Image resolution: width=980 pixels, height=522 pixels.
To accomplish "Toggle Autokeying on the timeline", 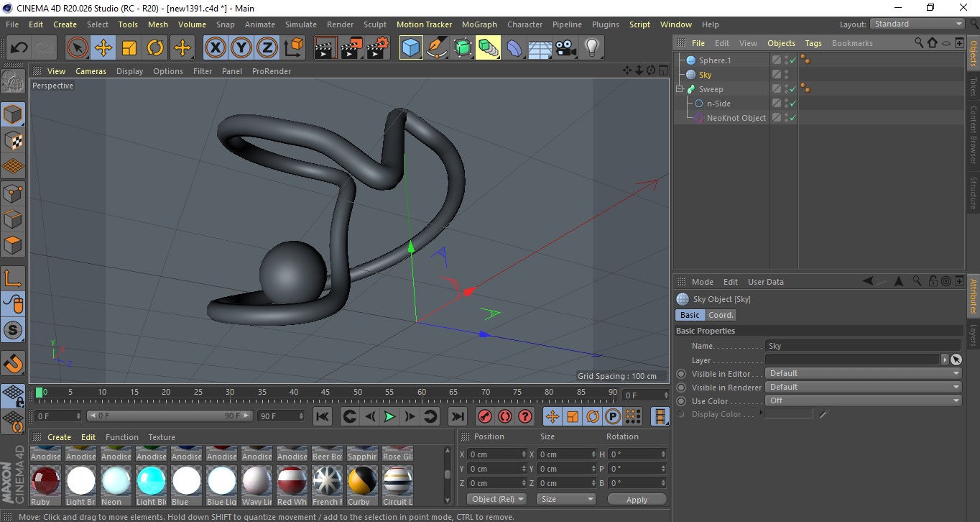I will (x=505, y=416).
